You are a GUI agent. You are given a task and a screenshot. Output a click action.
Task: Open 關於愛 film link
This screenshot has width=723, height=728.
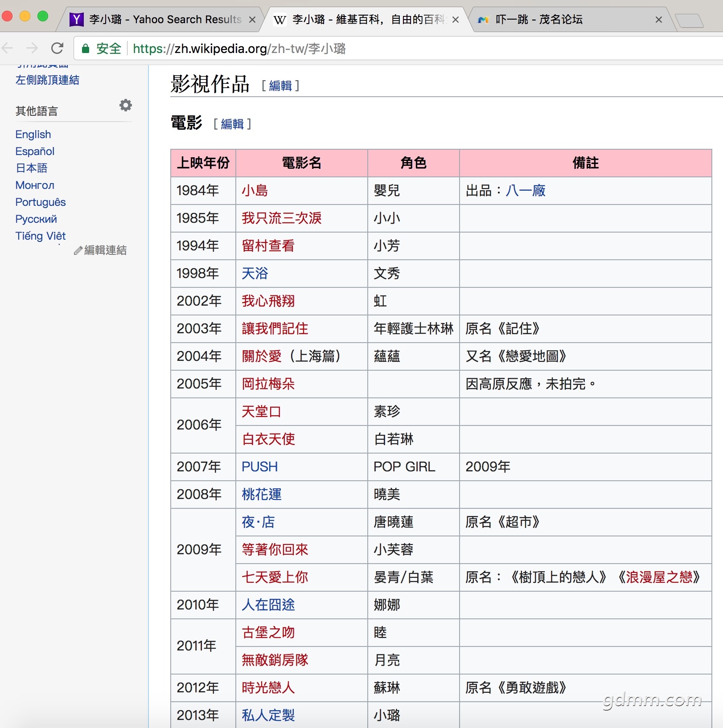point(262,356)
